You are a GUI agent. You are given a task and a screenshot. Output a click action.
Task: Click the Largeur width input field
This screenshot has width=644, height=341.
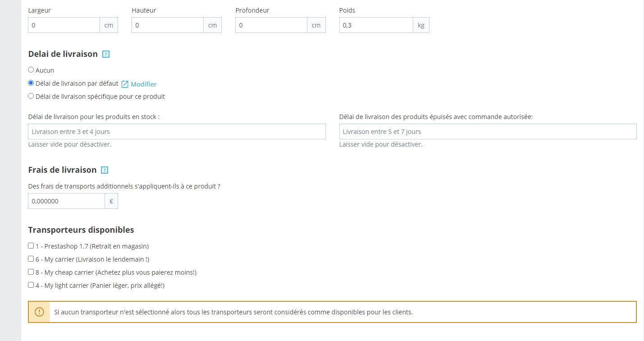[64, 25]
